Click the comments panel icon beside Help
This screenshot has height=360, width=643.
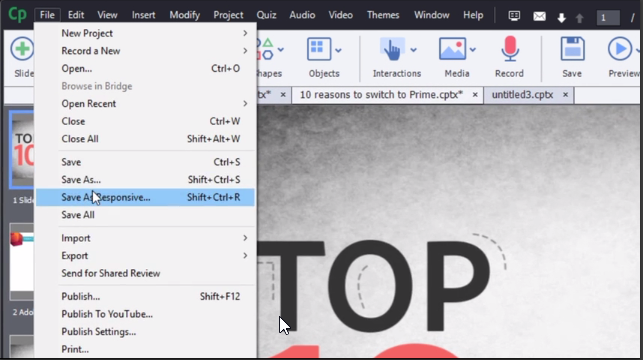pos(514,16)
